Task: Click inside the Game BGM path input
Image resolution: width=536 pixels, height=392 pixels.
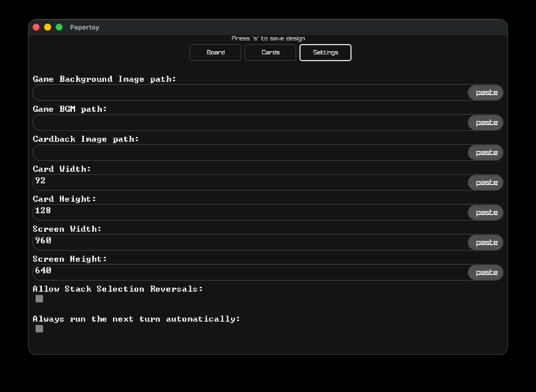Action: tap(250, 122)
